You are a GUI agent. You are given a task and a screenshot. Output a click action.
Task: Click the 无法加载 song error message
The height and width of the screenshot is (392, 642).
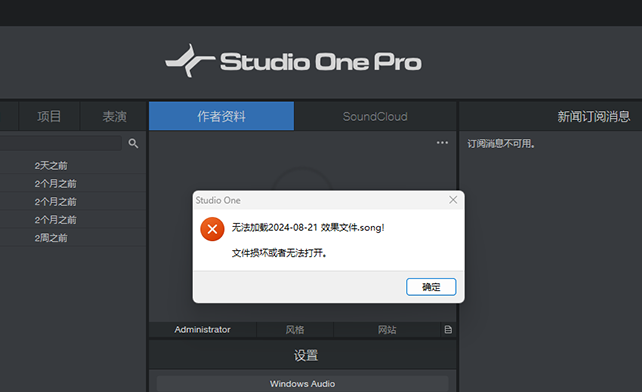click(x=308, y=227)
